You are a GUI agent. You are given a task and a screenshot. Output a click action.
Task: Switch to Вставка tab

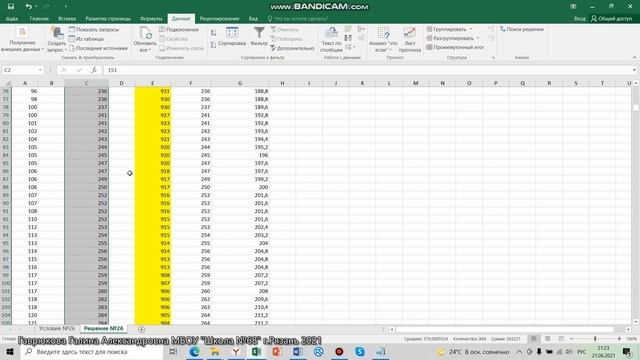point(67,19)
